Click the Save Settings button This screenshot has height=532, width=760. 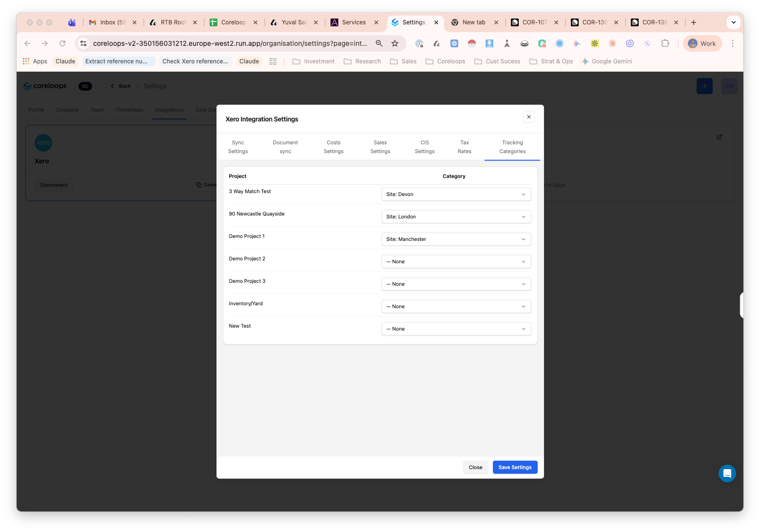pyautogui.click(x=515, y=467)
